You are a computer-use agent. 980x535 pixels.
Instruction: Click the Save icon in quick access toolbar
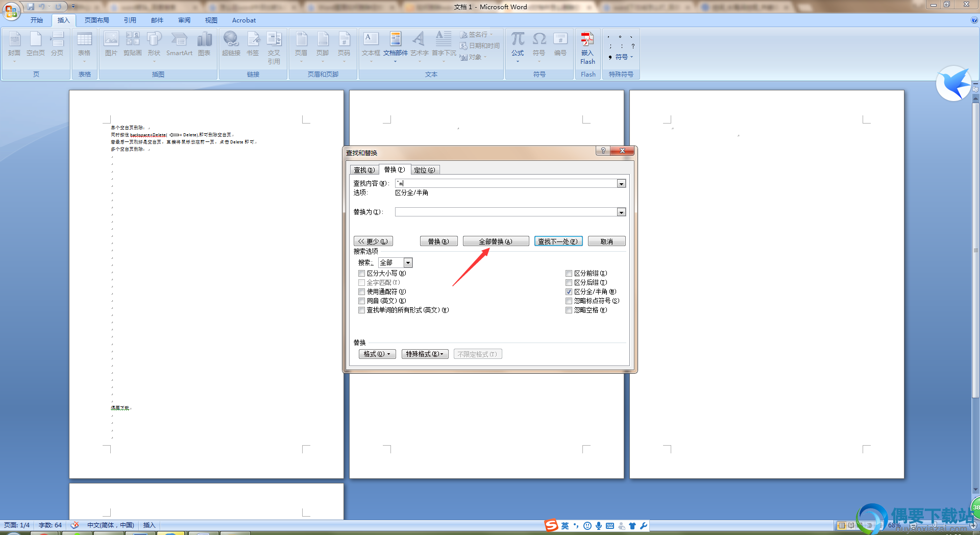(x=31, y=7)
